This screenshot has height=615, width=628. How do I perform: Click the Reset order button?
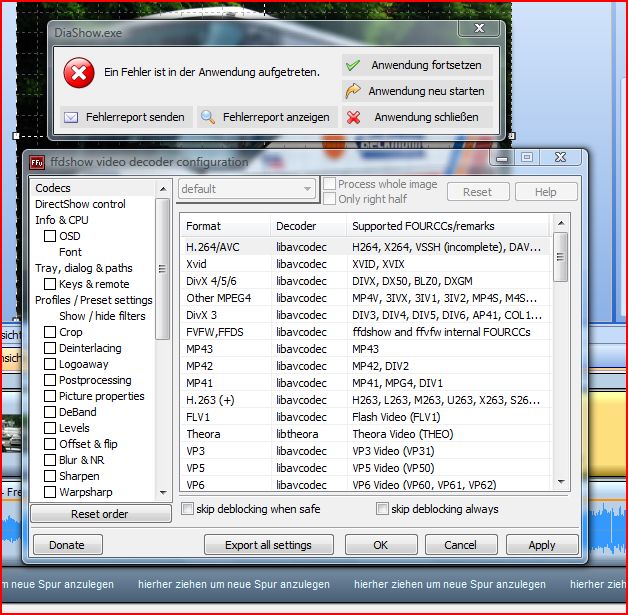(99, 514)
